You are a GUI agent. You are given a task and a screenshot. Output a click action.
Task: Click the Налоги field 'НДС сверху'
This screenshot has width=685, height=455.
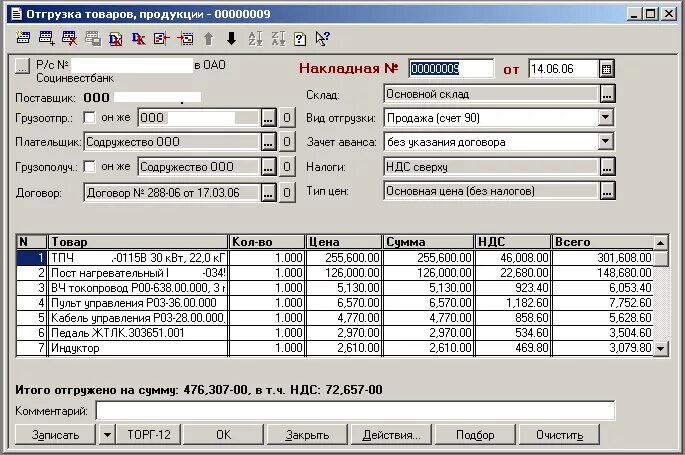click(x=490, y=167)
